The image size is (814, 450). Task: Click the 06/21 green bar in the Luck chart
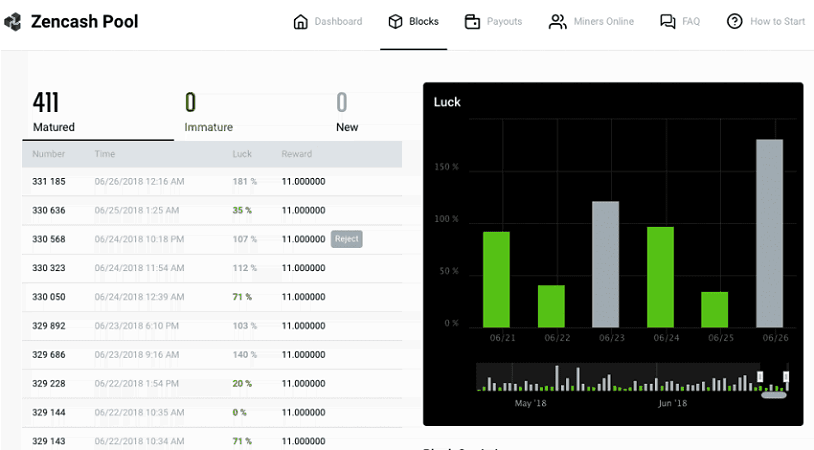point(496,279)
